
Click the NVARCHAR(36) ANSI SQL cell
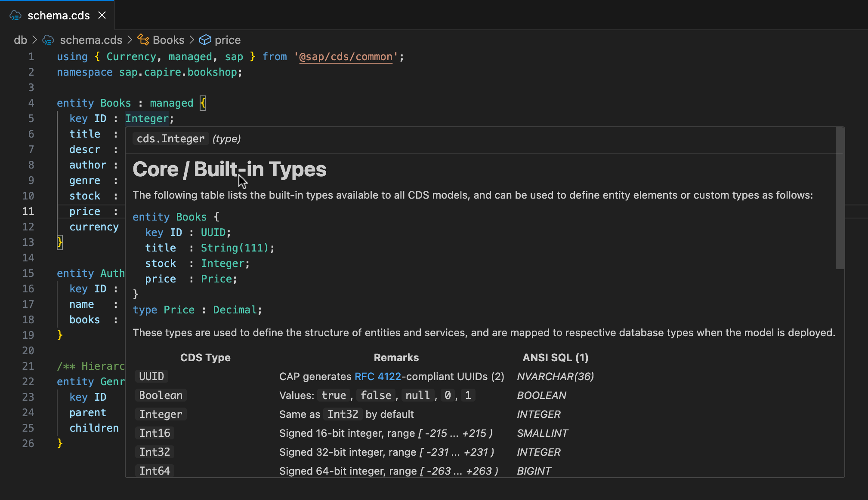click(x=556, y=377)
